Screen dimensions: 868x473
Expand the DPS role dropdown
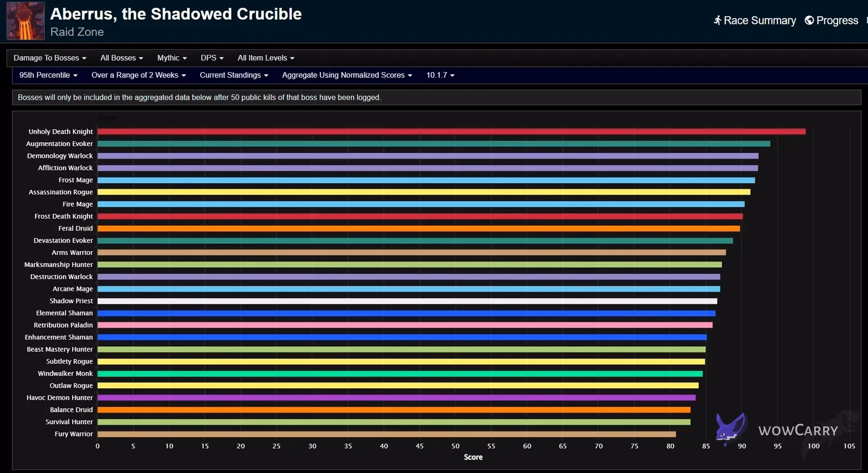[212, 58]
